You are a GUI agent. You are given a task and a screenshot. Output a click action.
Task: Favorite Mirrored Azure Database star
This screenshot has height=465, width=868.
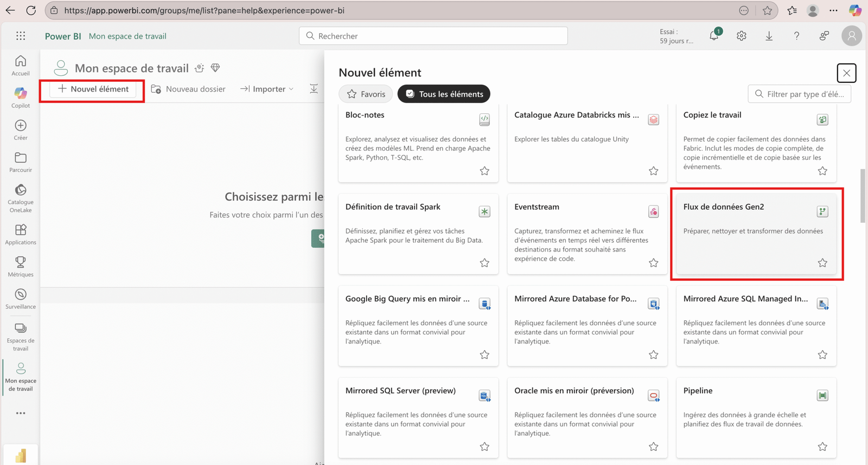point(654,354)
